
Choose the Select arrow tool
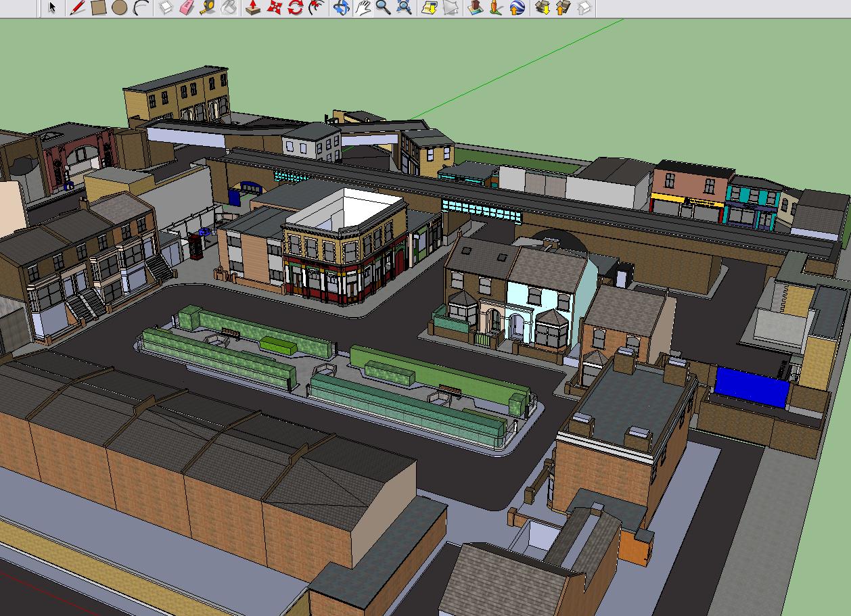click(x=52, y=8)
